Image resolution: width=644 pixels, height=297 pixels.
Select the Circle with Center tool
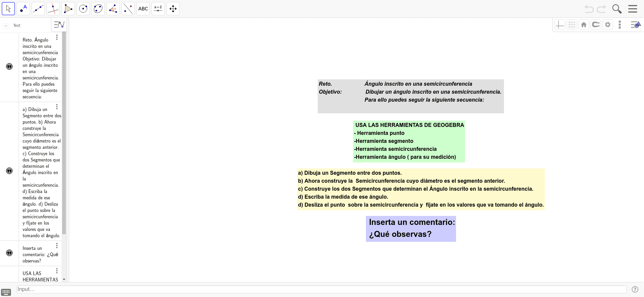(x=83, y=9)
